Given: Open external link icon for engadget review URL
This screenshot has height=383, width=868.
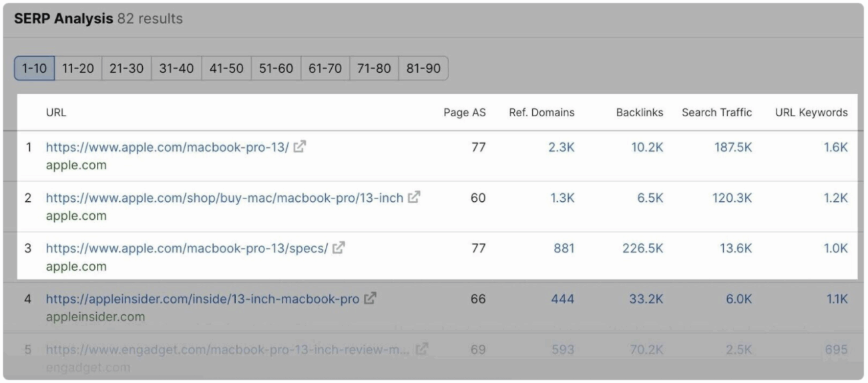Looking at the screenshot, I should 421,349.
